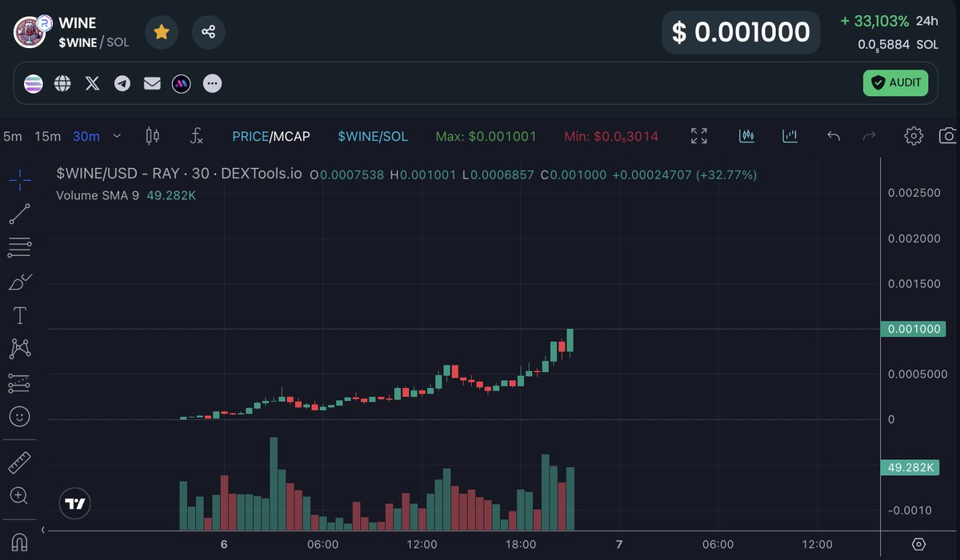Open the candlestick chart style selector
960x560 pixels.
click(x=153, y=136)
